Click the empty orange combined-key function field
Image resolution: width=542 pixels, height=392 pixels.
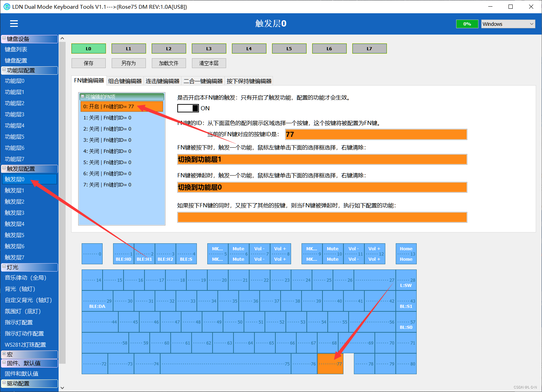322,217
